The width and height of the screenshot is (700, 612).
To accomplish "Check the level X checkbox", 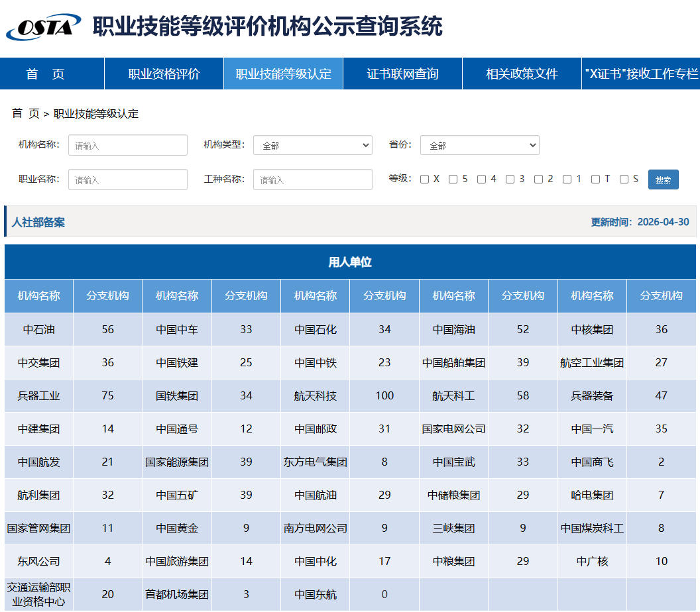I will pos(424,179).
